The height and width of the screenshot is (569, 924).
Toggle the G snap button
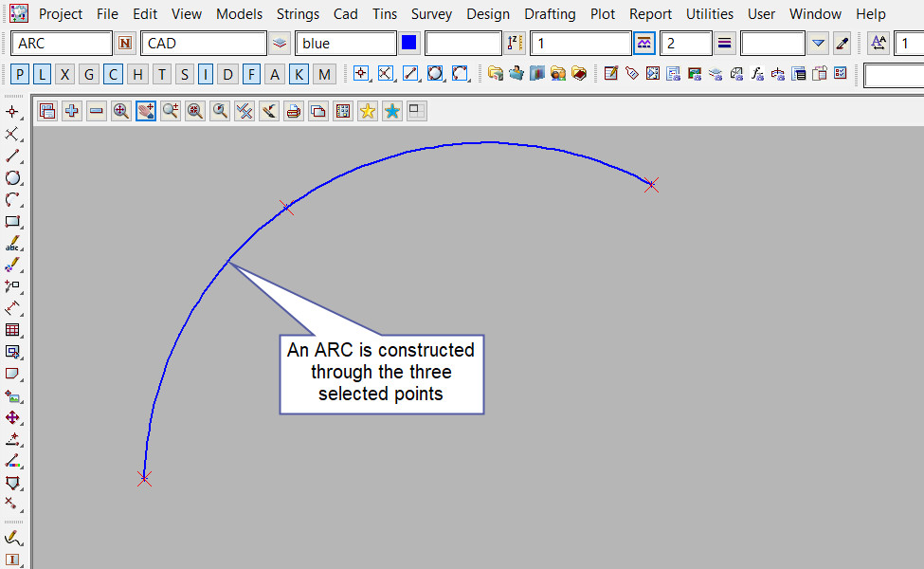point(88,75)
